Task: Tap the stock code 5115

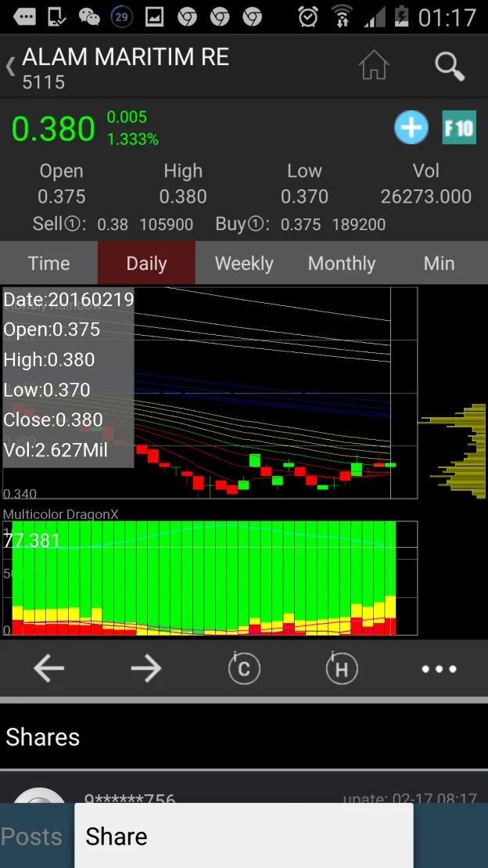Action: [x=43, y=82]
